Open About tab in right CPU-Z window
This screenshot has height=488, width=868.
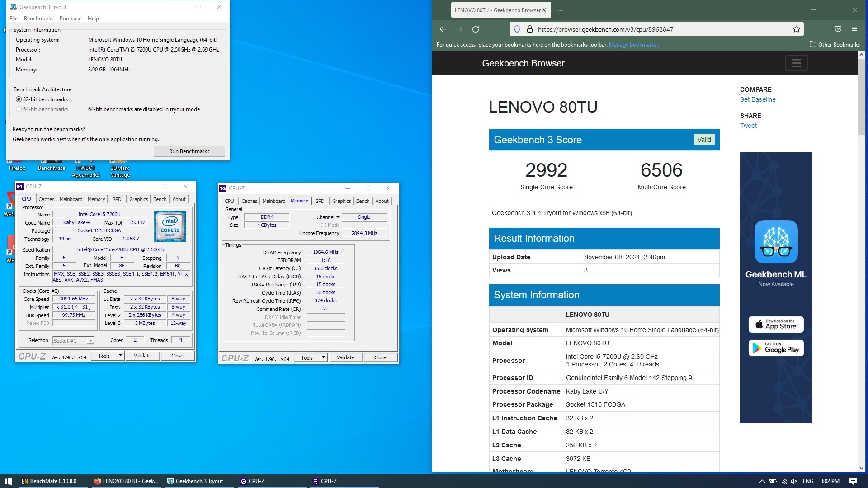[382, 201]
